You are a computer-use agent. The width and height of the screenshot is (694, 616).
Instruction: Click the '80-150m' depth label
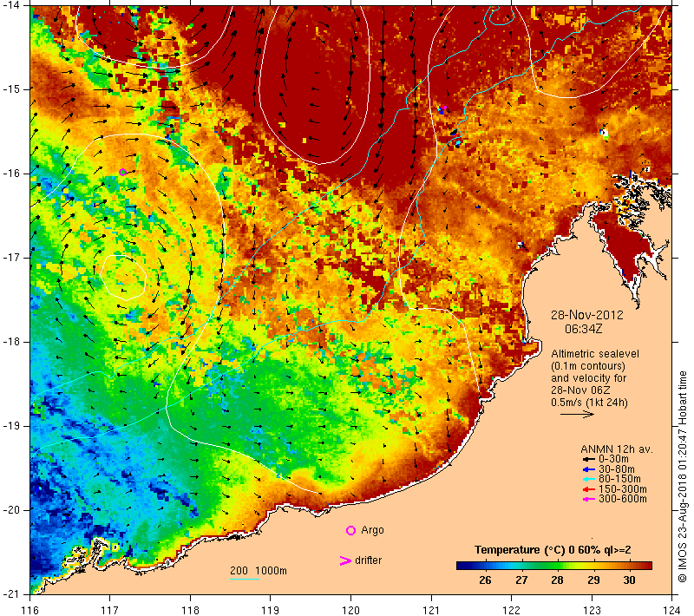tap(619, 479)
